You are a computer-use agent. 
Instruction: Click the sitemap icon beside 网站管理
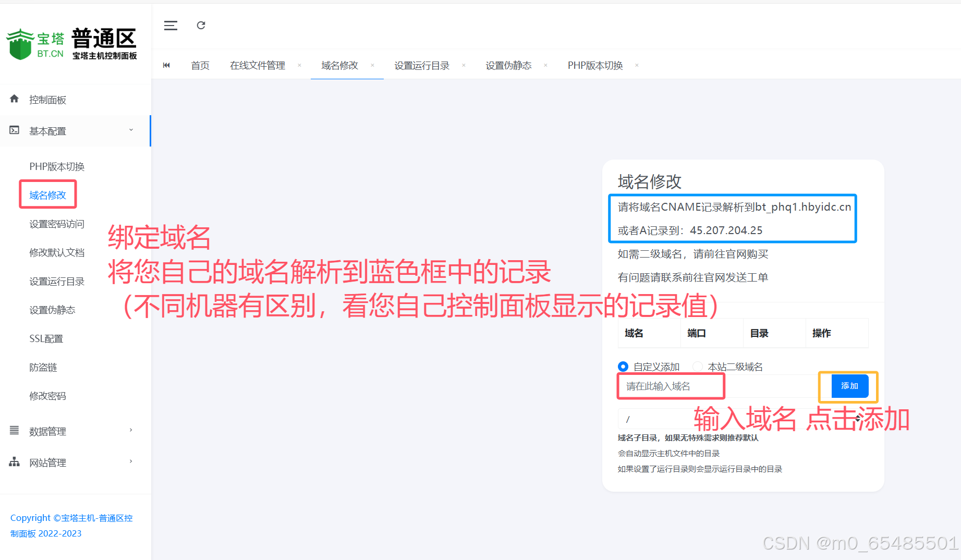[14, 461]
